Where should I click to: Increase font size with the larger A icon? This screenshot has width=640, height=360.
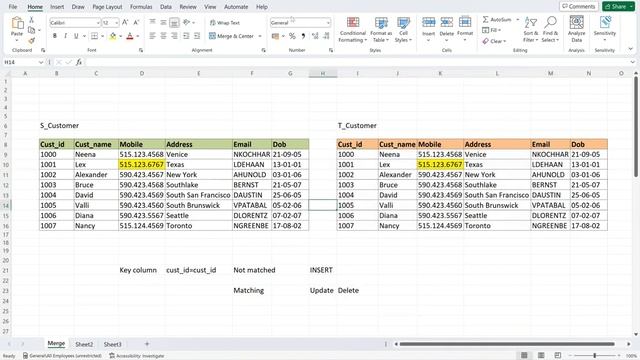coord(125,23)
